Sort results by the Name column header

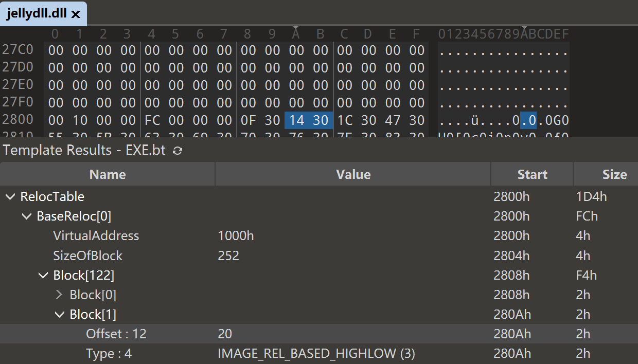pos(108,175)
